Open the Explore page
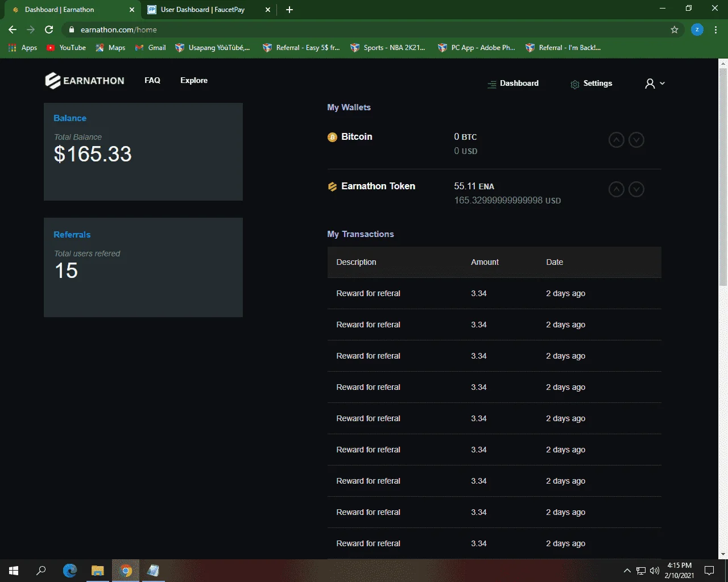Screen dimensions: 728x582 (194, 80)
